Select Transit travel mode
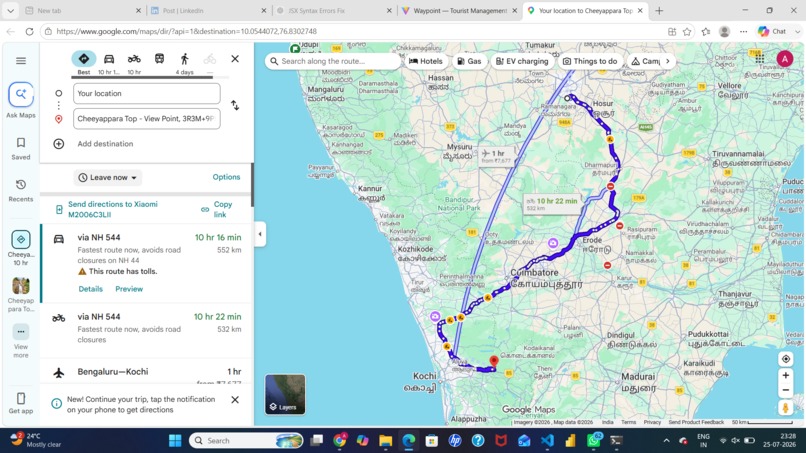 tap(159, 59)
